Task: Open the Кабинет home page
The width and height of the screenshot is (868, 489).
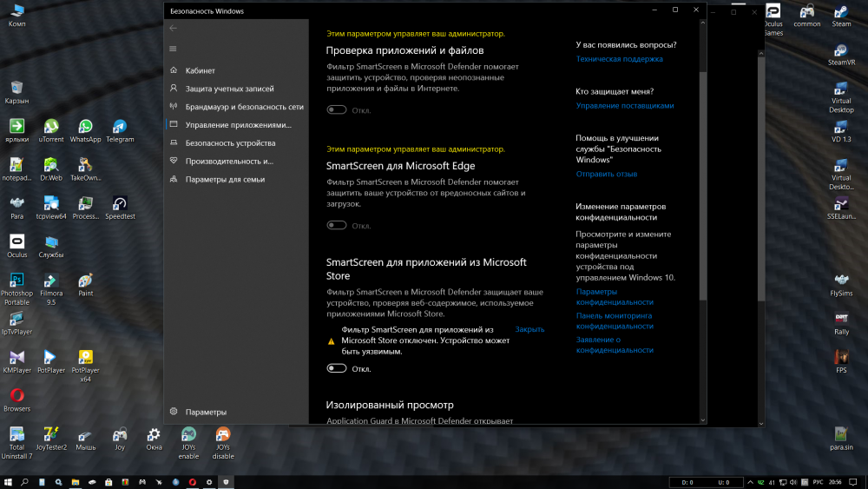Action: [236, 70]
